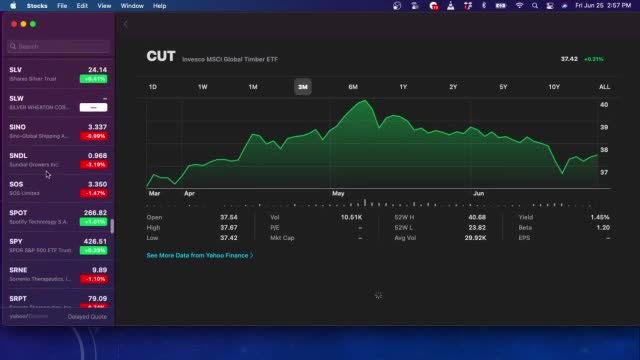This screenshot has width=640, height=360.
Task: Open the Window menu
Action: 132,6
